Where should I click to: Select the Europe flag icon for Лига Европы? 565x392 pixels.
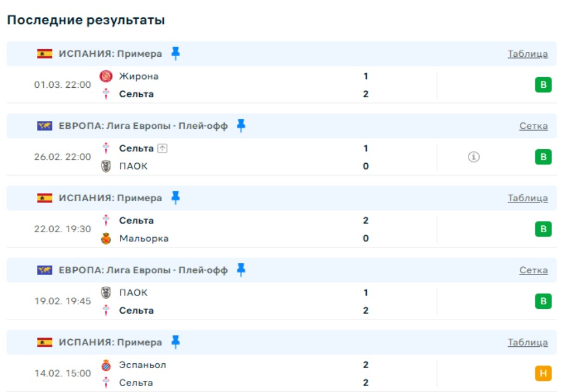[44, 126]
